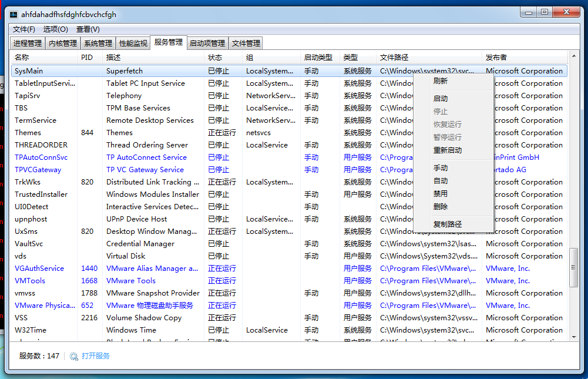Select the THREADORDER service row
The width and height of the screenshot is (588, 379).
(x=289, y=145)
